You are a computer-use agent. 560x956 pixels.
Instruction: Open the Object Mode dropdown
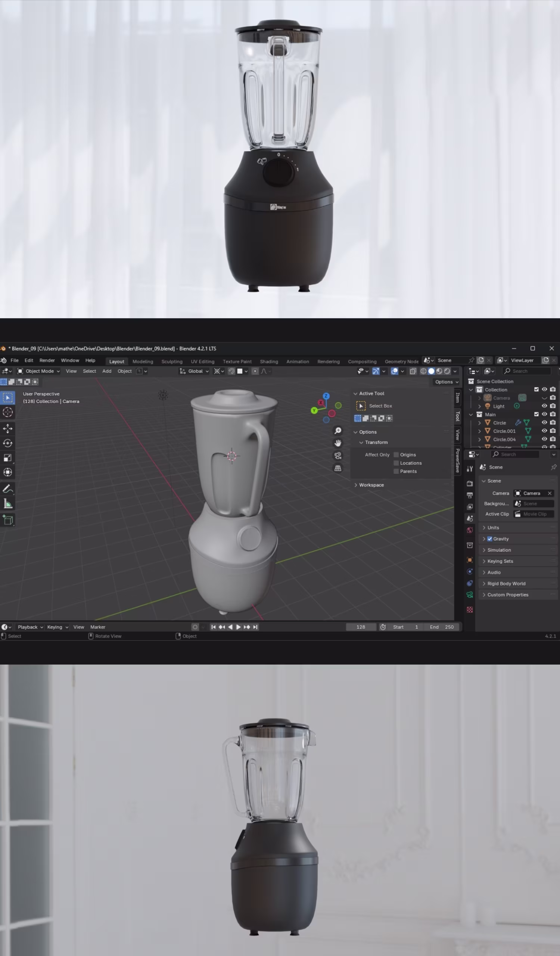(39, 371)
